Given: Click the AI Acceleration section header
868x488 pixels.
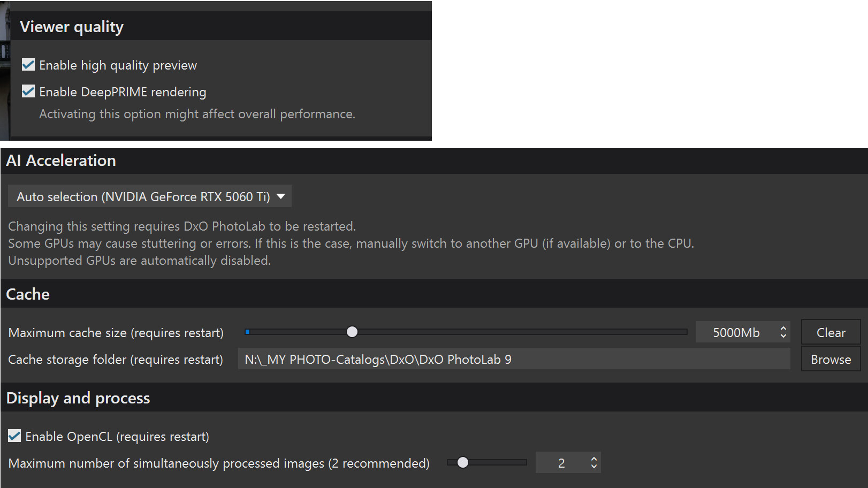Looking at the screenshot, I should click(x=61, y=161).
